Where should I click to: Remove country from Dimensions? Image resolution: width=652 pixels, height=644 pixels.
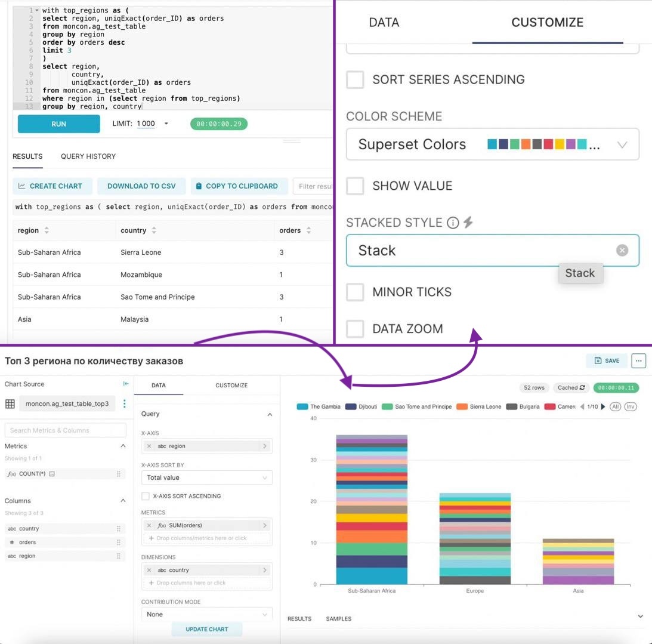tap(149, 571)
